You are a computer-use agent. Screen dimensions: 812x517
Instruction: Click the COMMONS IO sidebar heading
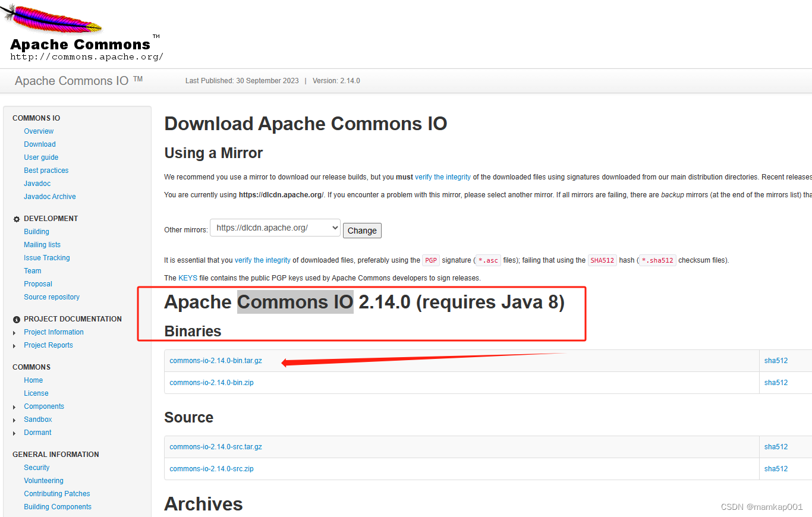pyautogui.click(x=36, y=118)
